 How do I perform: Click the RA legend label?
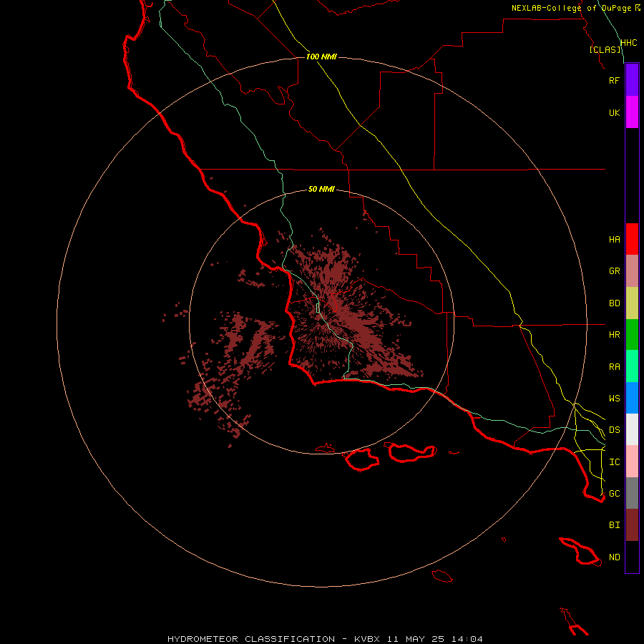point(614,367)
